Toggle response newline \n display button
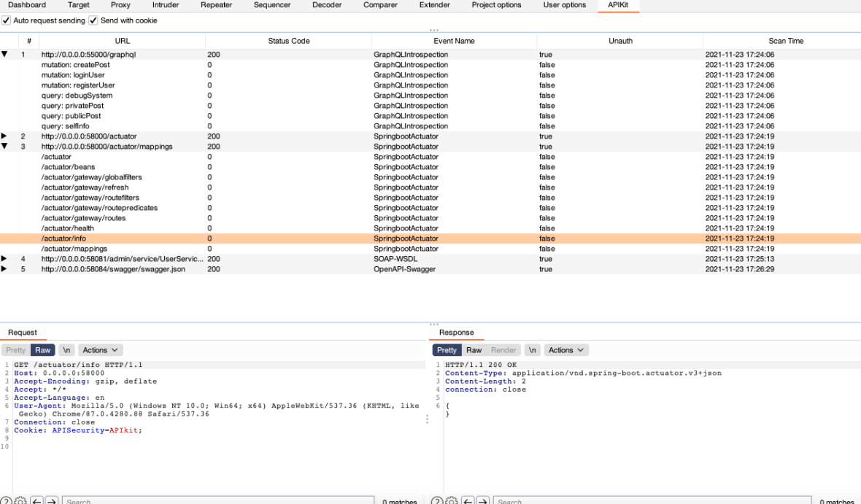Image resolution: width=861 pixels, height=504 pixels. (532, 350)
